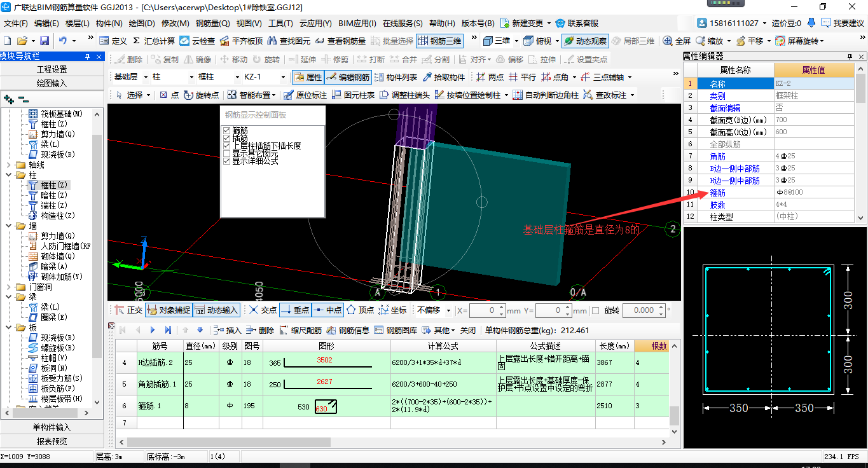Open 工具(T) menu
Screen dimensions: 868x468
coord(280,23)
